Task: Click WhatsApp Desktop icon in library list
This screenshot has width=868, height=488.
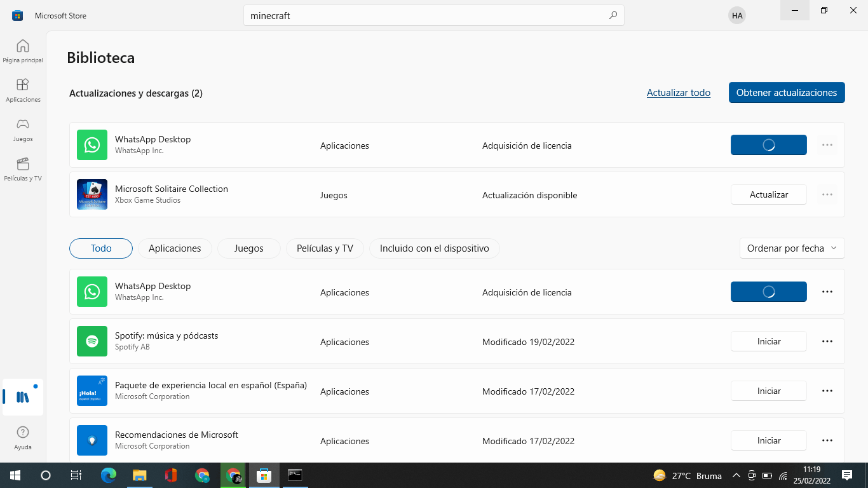Action: coord(92,292)
